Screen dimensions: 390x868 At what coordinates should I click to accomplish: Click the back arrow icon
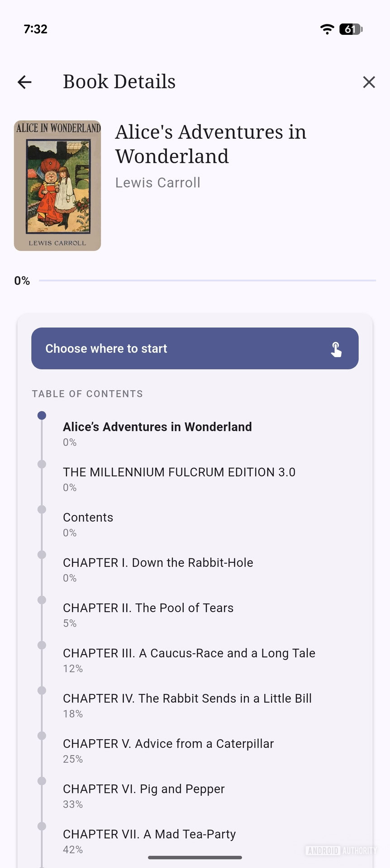click(x=24, y=82)
